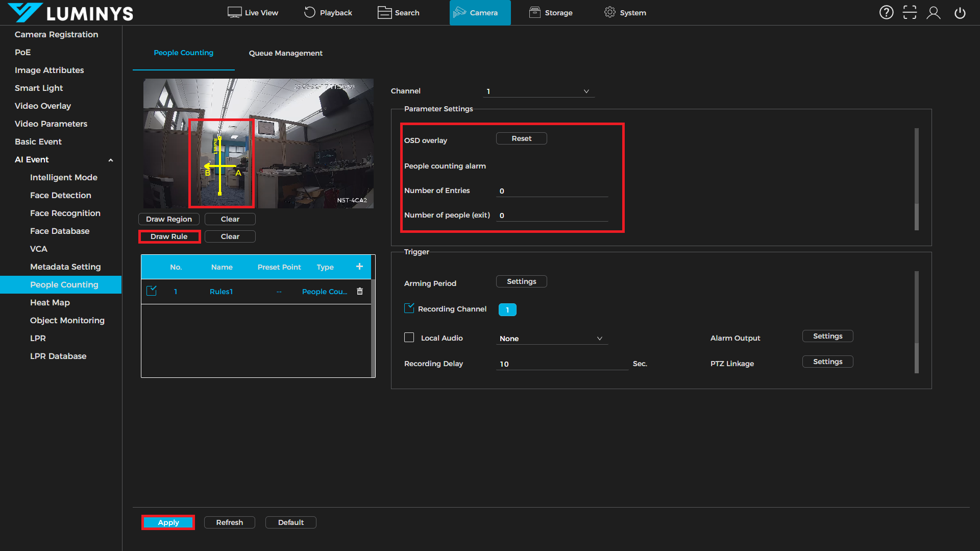Collapse the AI Event sidebar section

pos(111,160)
